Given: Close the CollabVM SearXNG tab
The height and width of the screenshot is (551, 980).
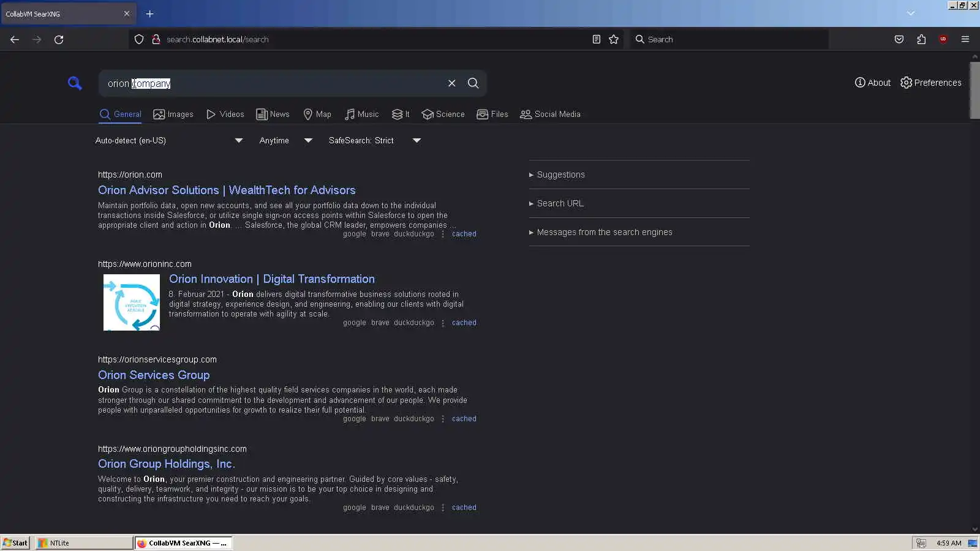Looking at the screenshot, I should pyautogui.click(x=127, y=13).
